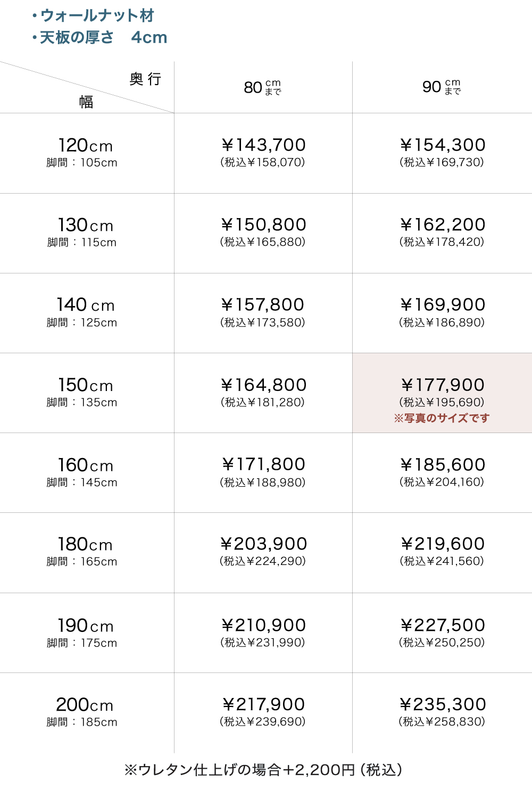Select the ¥154,300 price for 120cm width

coord(442,152)
